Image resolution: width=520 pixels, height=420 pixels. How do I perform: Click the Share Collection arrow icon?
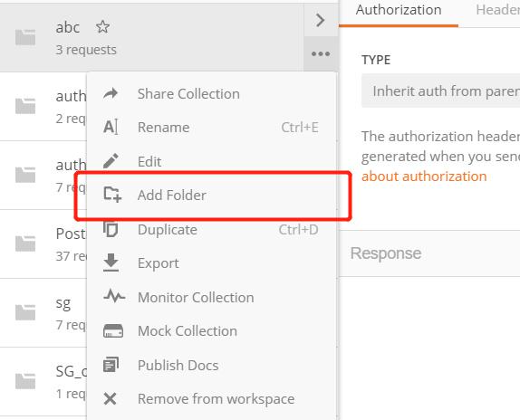(x=111, y=94)
